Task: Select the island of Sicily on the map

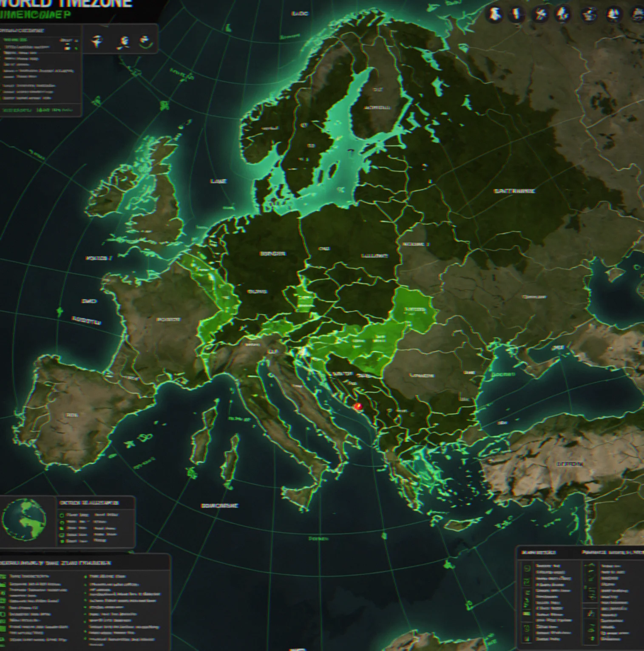Action: tap(300, 498)
